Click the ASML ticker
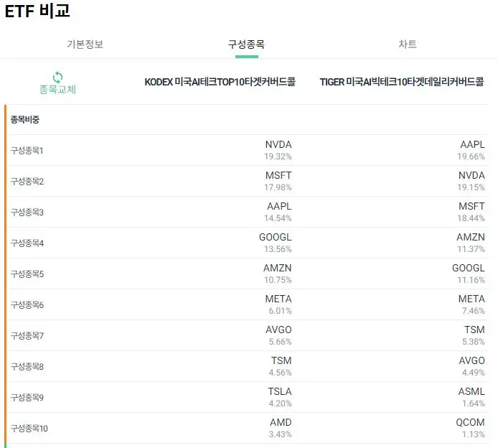Image resolution: width=498 pixels, height=448 pixels. (471, 391)
